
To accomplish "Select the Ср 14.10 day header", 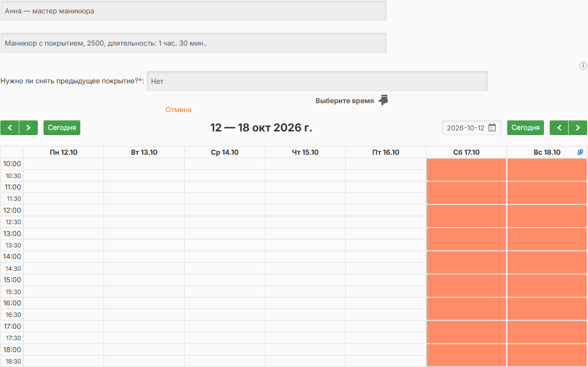I will tap(224, 152).
